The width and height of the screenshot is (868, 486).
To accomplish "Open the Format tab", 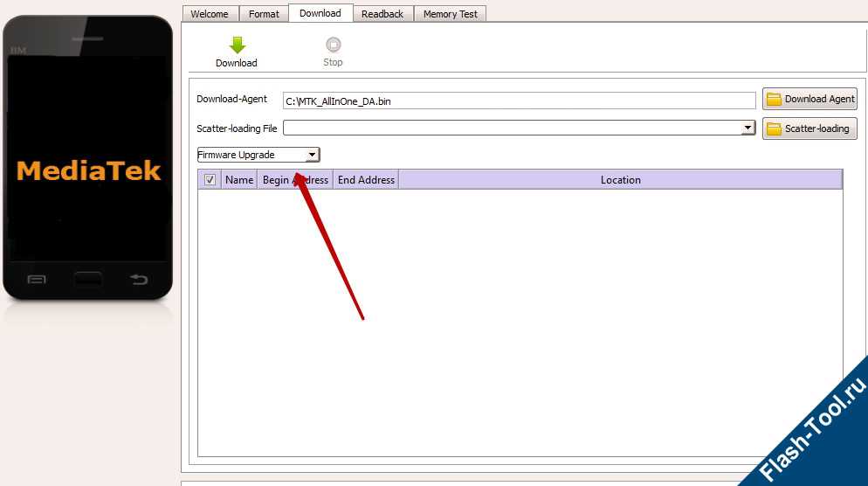I will click(x=264, y=14).
